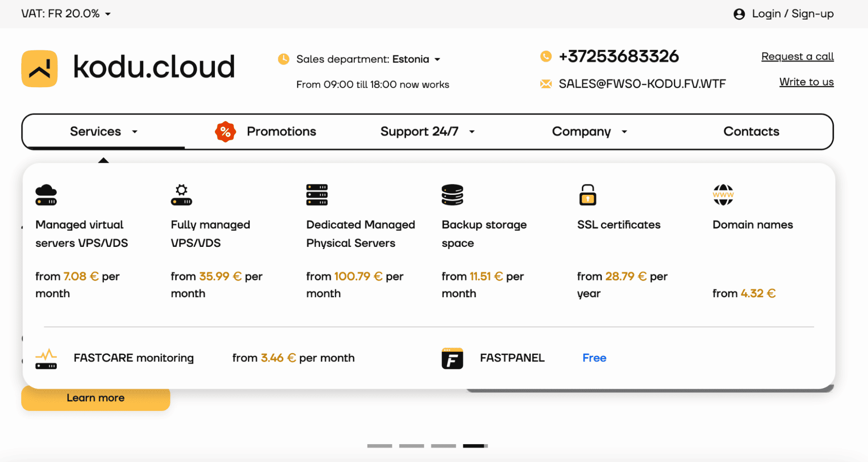Open Backup storage space link
The height and width of the screenshot is (462, 868).
484,234
